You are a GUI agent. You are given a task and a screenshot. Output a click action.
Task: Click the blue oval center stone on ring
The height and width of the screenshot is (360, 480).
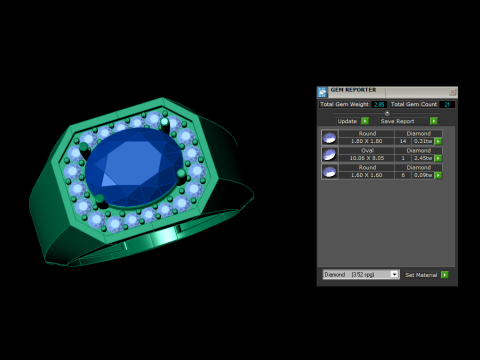134,168
